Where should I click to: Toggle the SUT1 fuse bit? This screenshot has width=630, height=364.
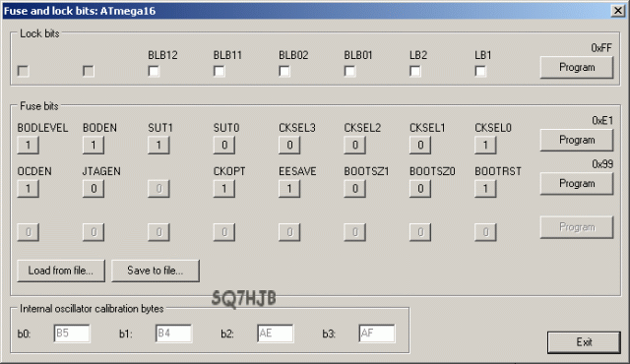(x=158, y=145)
